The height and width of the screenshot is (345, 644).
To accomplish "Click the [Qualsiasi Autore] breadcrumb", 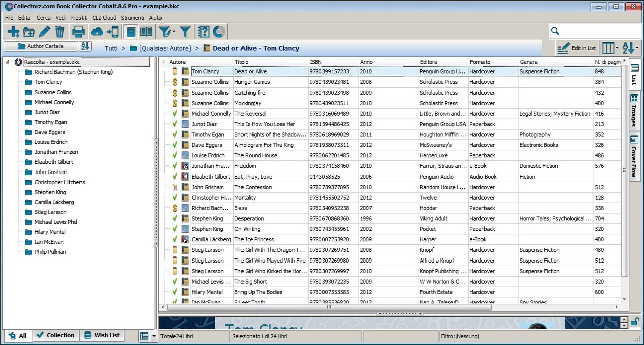I will (x=165, y=48).
